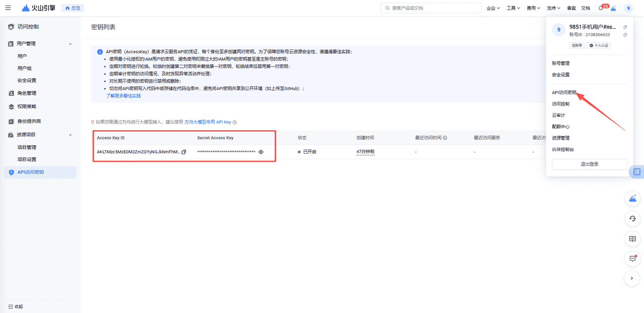
Task: Click the 退出登录 button
Action: pyautogui.click(x=589, y=164)
